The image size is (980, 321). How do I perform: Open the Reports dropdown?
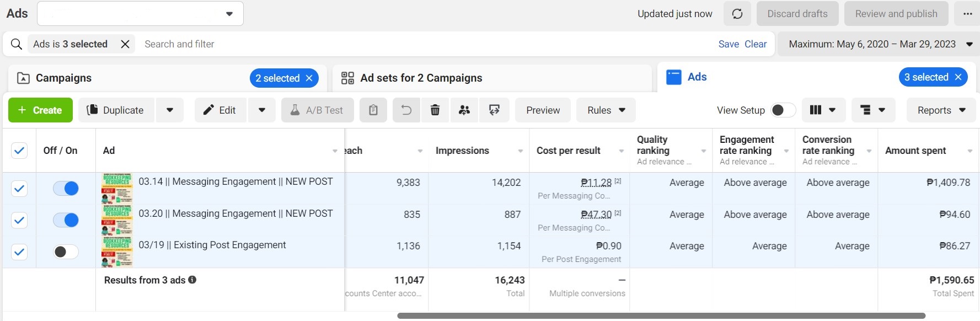click(941, 110)
